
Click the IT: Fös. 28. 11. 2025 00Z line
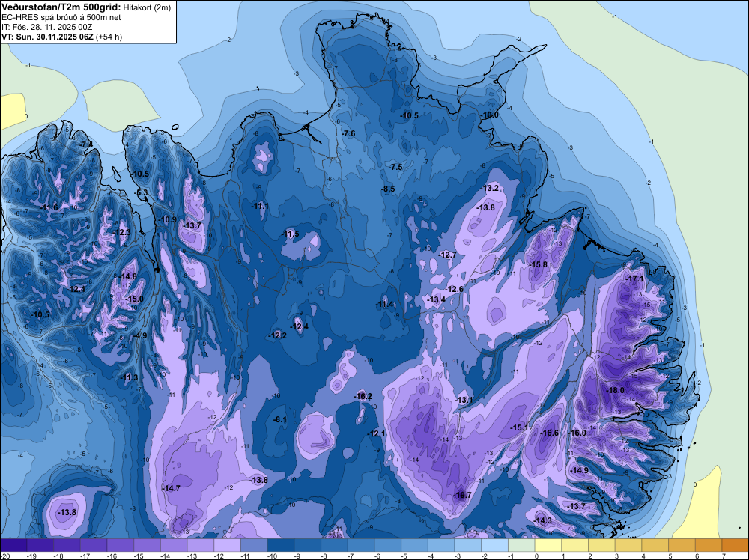[46, 27]
